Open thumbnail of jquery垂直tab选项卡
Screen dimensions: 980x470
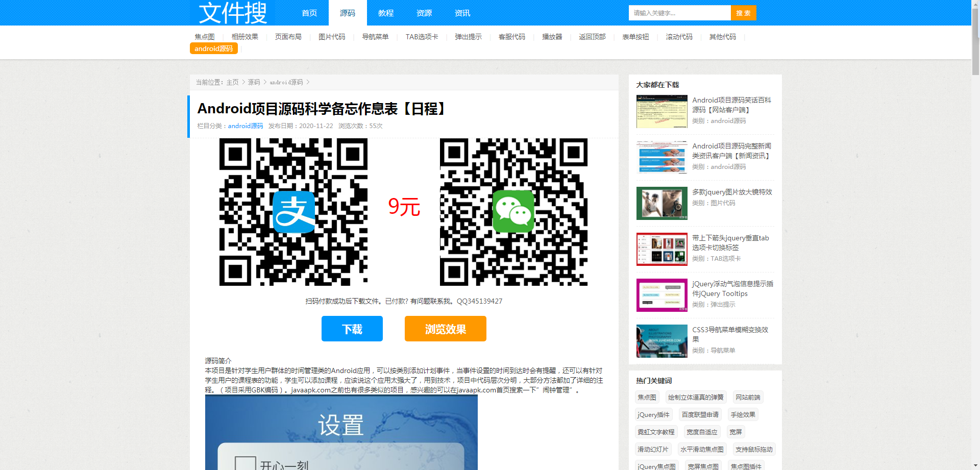[x=662, y=249]
